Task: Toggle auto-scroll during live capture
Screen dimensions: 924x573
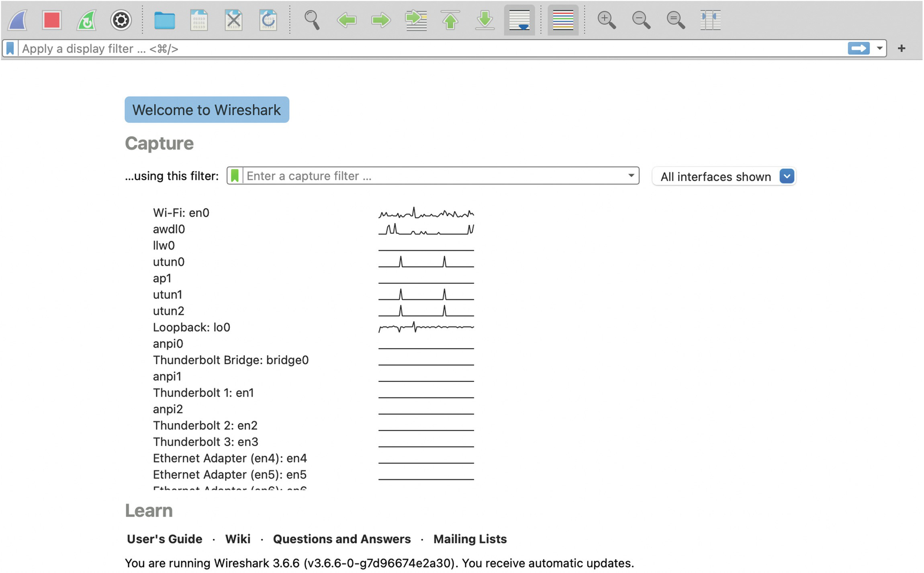Action: click(519, 20)
